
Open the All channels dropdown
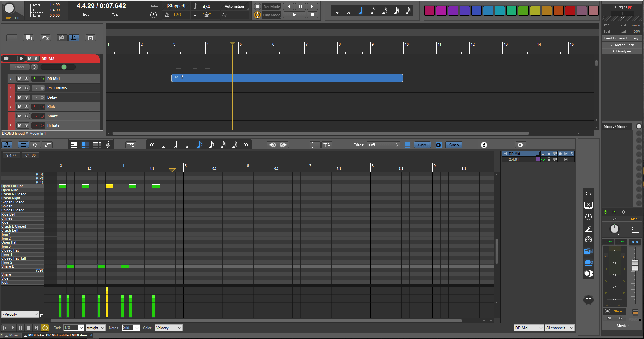tap(560, 328)
